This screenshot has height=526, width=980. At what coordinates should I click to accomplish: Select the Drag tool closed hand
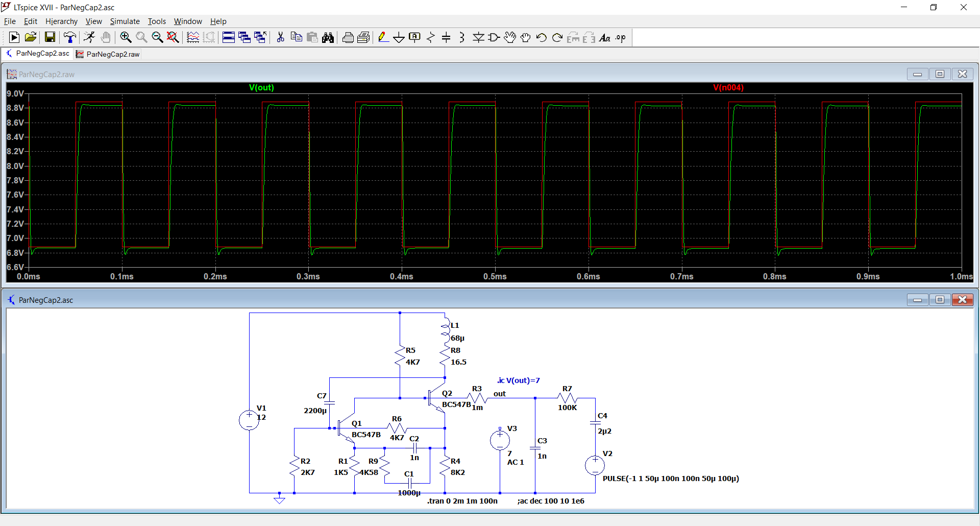[x=526, y=37]
